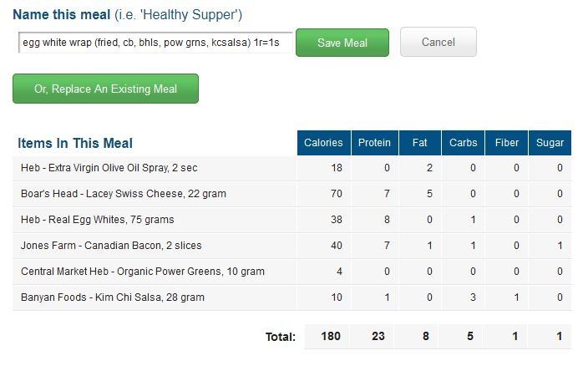This screenshot has height=366, width=588.
Task: Select the Sugar column header
Action: click(550, 143)
